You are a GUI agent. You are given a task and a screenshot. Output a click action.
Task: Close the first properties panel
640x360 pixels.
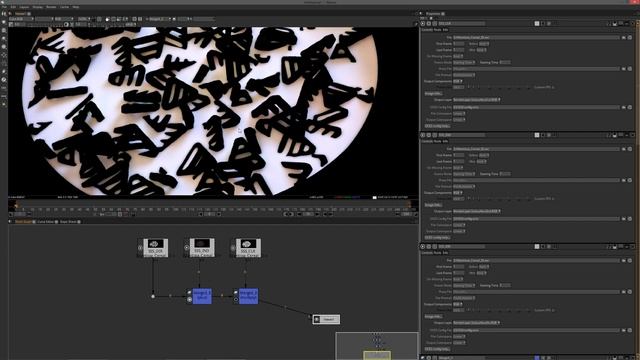click(x=633, y=24)
